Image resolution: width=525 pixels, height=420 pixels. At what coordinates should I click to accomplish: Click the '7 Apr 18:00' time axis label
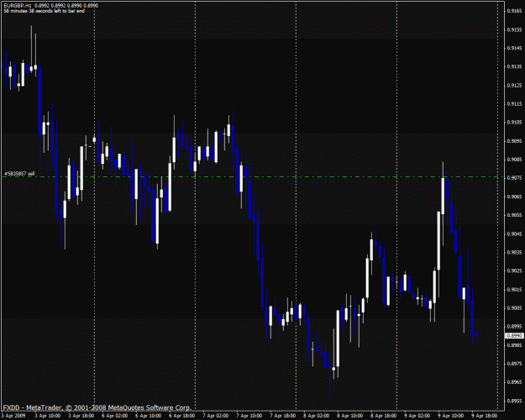283,416
